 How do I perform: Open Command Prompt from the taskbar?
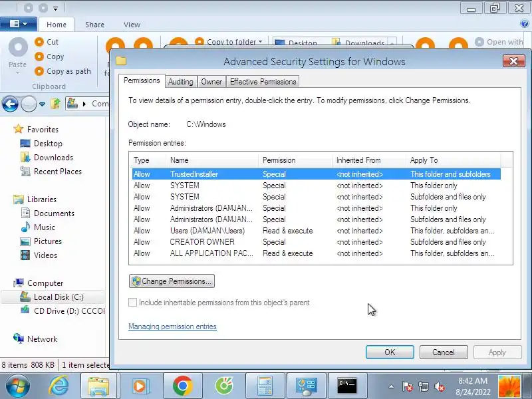coord(347,386)
